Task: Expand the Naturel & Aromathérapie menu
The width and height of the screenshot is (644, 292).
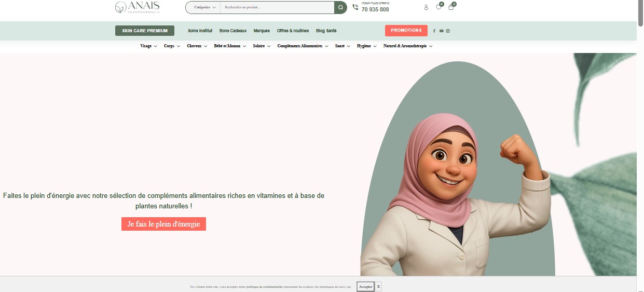Action: pos(407,46)
